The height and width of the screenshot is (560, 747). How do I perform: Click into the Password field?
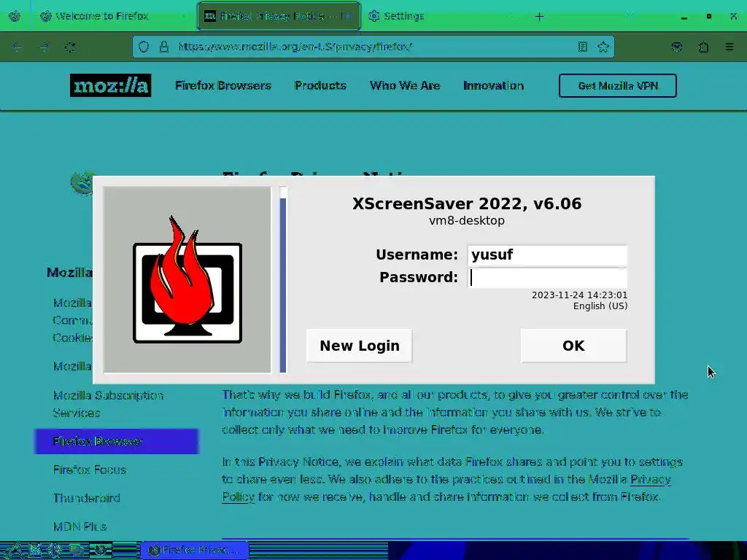point(547,278)
